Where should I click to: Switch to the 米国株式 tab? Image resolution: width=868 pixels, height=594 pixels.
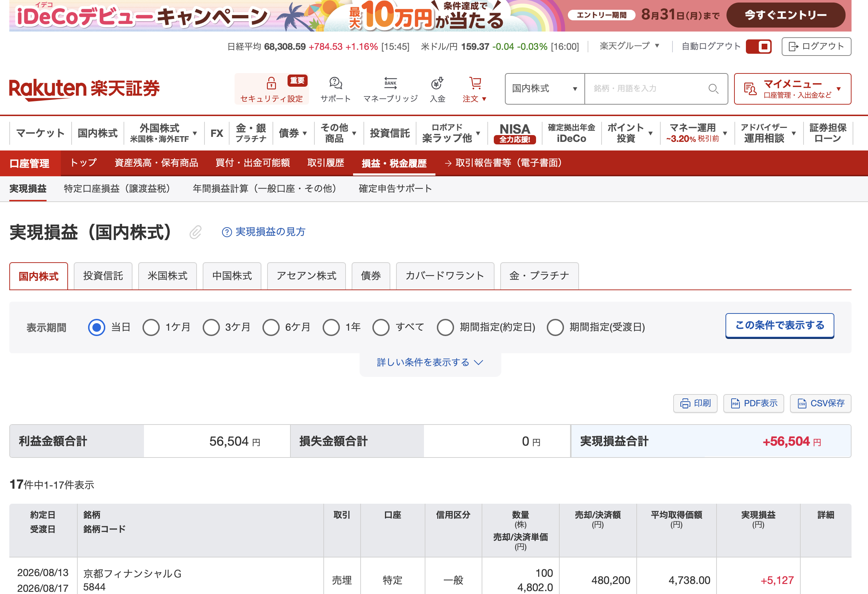pos(167,276)
